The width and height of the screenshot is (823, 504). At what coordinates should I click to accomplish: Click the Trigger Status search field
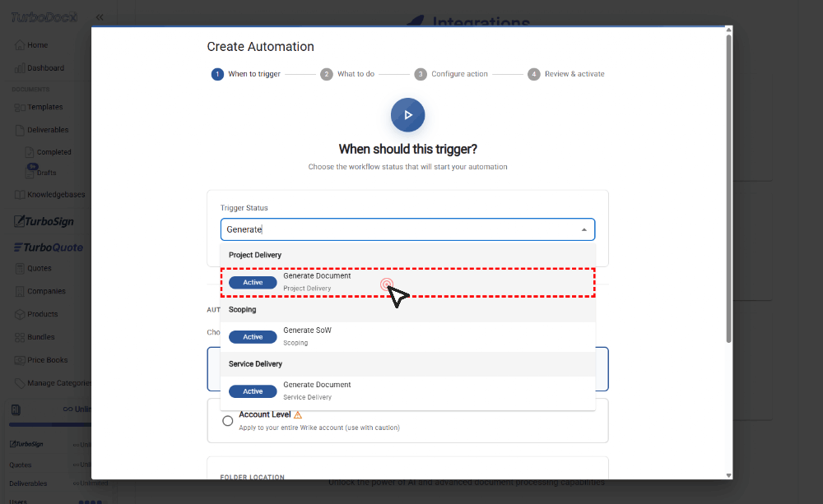pos(395,229)
